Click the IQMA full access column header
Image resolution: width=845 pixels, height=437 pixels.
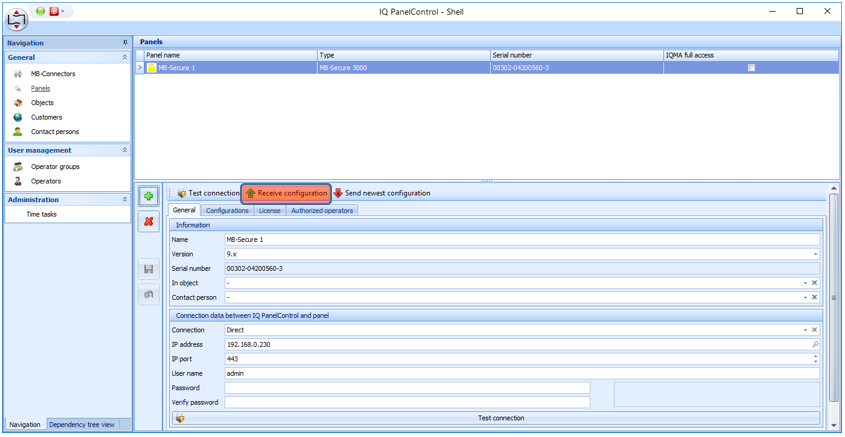[751, 55]
